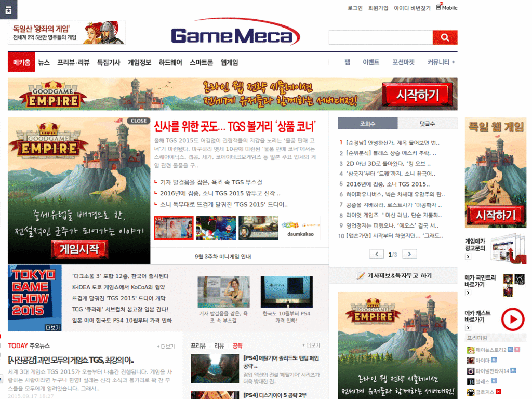Go to next page of ranking list
532x399 pixels.
[x=409, y=254]
